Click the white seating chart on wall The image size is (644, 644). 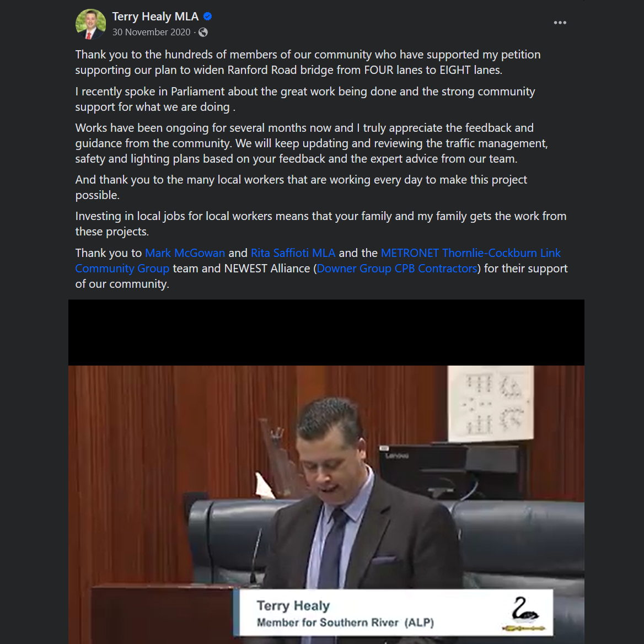point(490,404)
